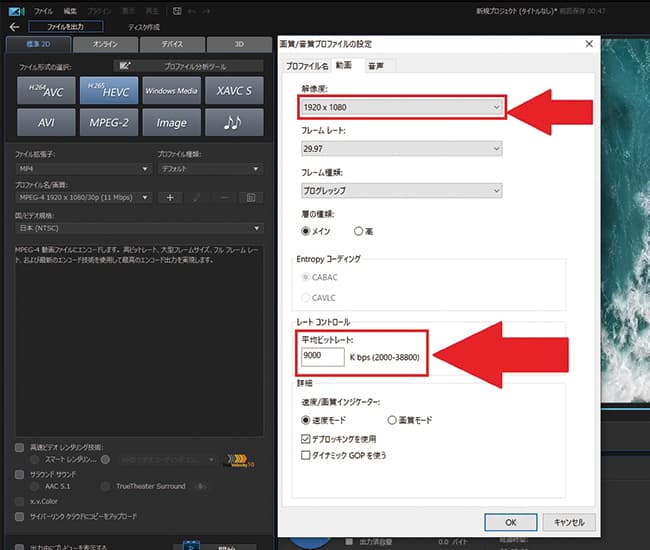Click キャンセル in the profile dialog
This screenshot has width=650, height=550.
pyautogui.click(x=569, y=522)
